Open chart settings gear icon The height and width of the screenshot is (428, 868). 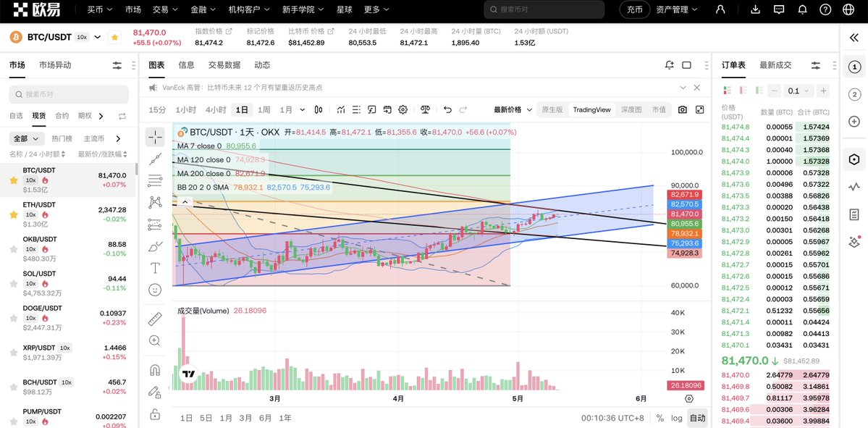(x=403, y=109)
